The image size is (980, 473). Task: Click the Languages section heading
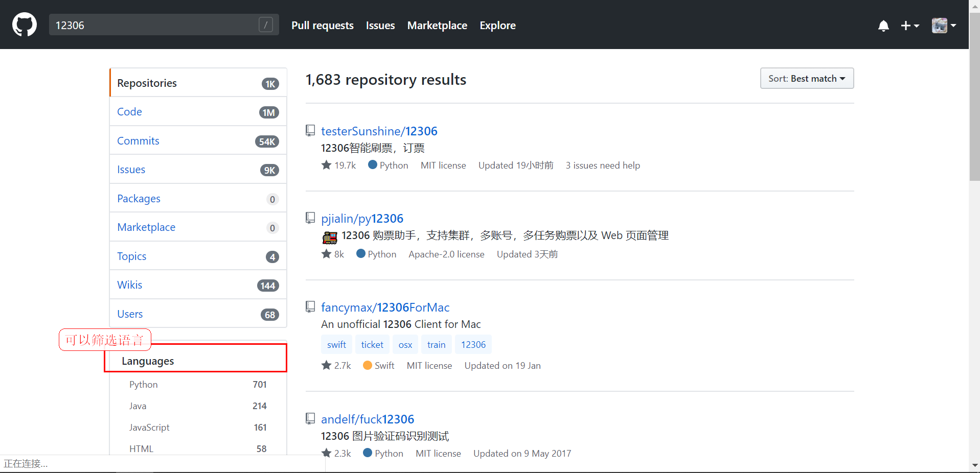[x=148, y=361]
